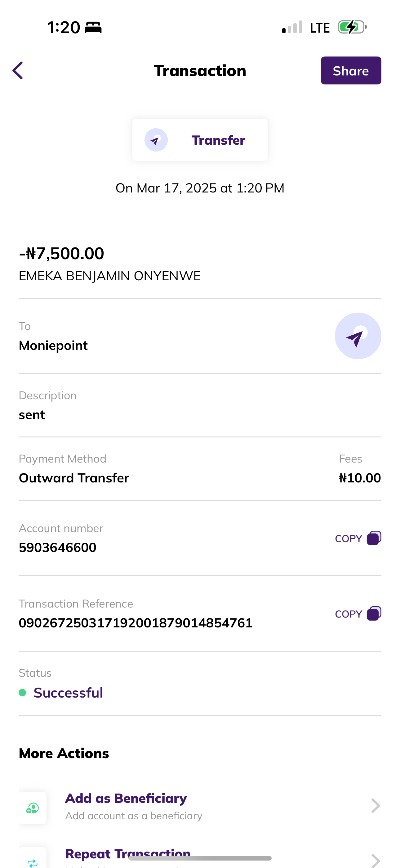Tap the home indicator bar

(x=200, y=858)
